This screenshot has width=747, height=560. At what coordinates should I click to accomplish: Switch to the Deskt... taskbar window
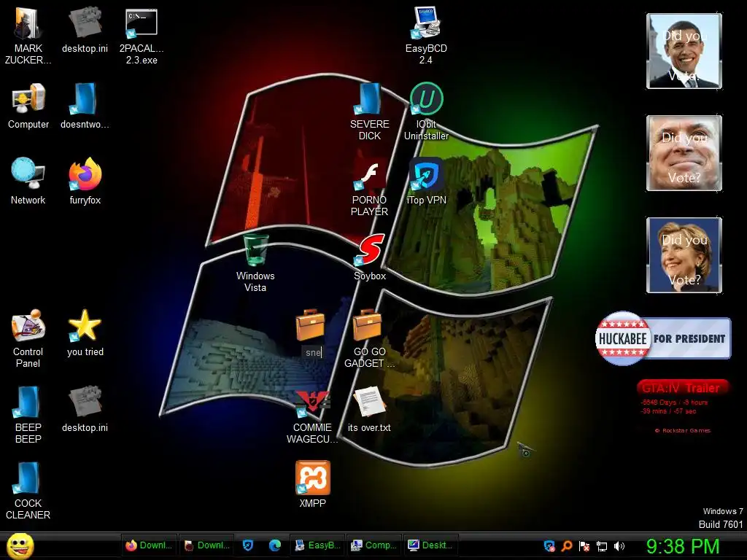pos(430,545)
